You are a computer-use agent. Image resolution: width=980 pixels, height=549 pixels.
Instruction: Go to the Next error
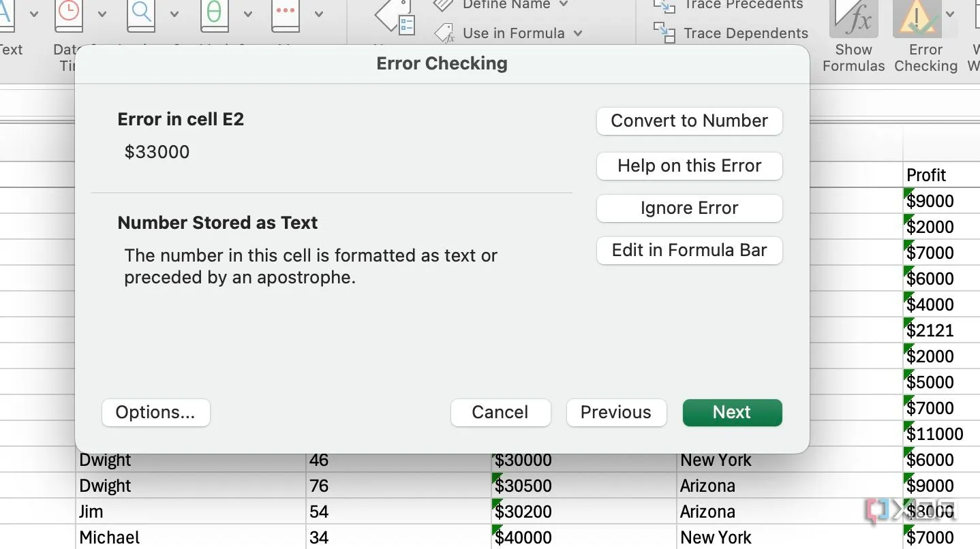732,412
